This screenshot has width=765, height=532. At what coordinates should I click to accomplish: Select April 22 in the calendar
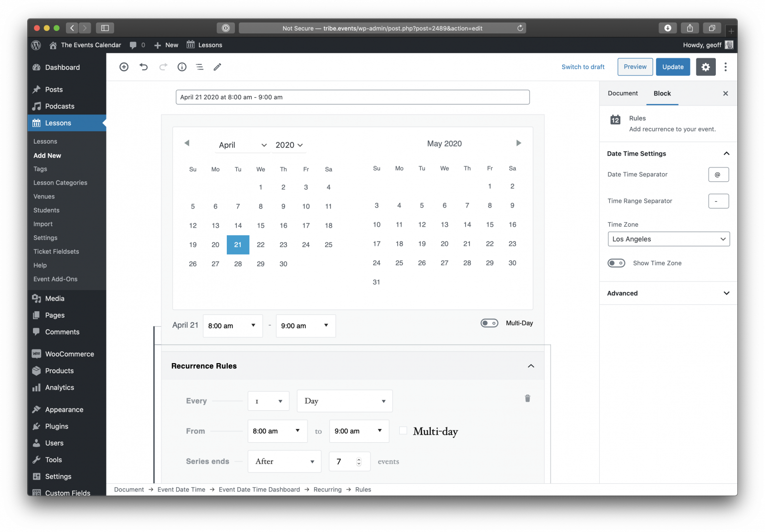pos(261,245)
